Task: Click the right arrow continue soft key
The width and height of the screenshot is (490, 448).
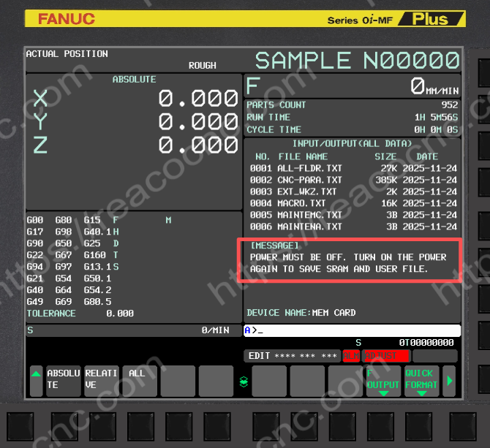Action: (x=449, y=381)
